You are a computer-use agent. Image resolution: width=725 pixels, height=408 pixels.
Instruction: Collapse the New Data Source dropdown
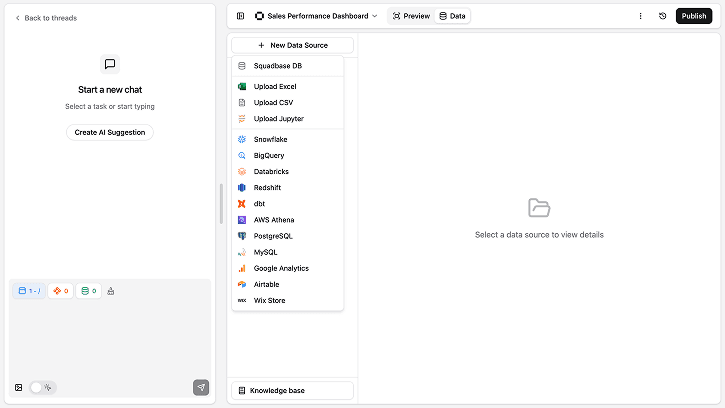coord(292,45)
